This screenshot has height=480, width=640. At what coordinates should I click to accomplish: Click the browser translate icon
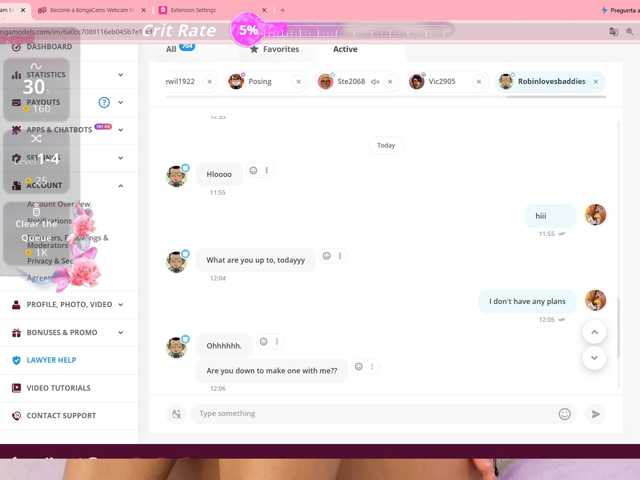point(613,31)
